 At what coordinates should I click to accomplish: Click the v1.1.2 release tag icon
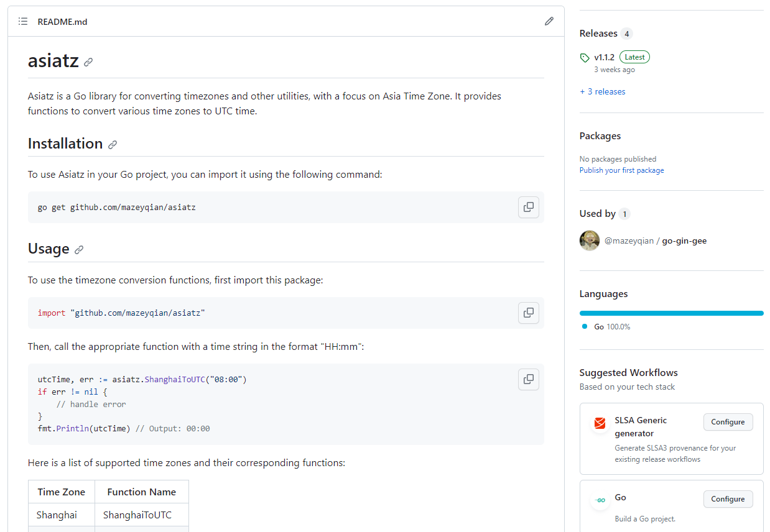(585, 58)
